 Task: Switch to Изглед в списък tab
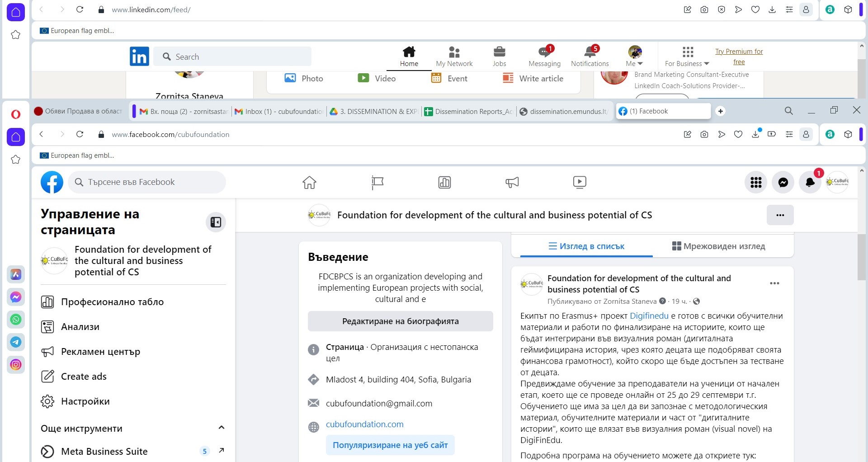tap(586, 246)
